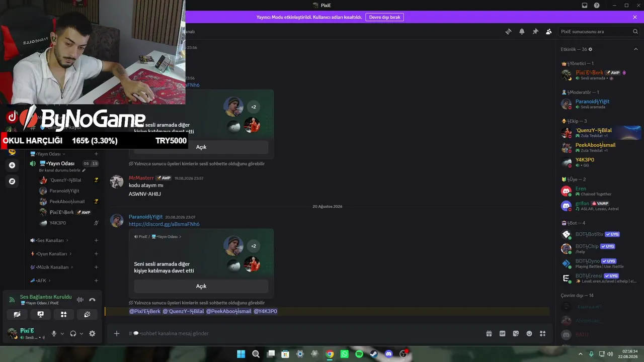Create channel in AFK category
Screen dimensions: 644x362
tap(96, 281)
